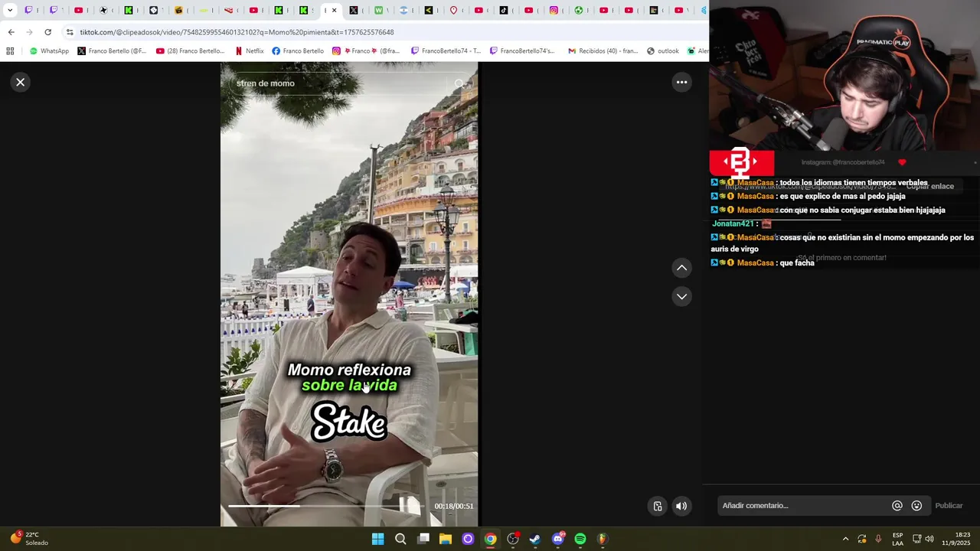The height and width of the screenshot is (551, 980).
Task: Open the Gmail 'Recibidos (40)' bookmark
Action: coord(603,51)
